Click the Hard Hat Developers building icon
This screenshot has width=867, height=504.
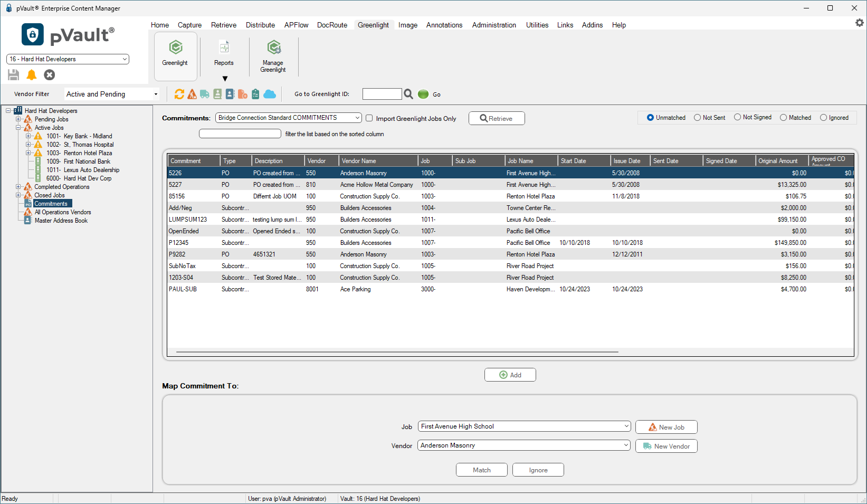17,111
